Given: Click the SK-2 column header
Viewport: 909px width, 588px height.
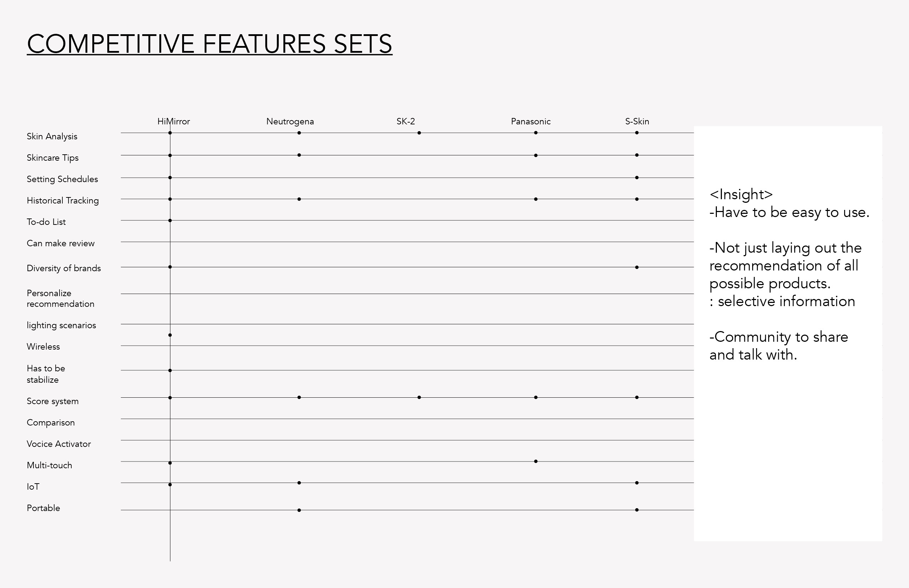Looking at the screenshot, I should (x=406, y=122).
